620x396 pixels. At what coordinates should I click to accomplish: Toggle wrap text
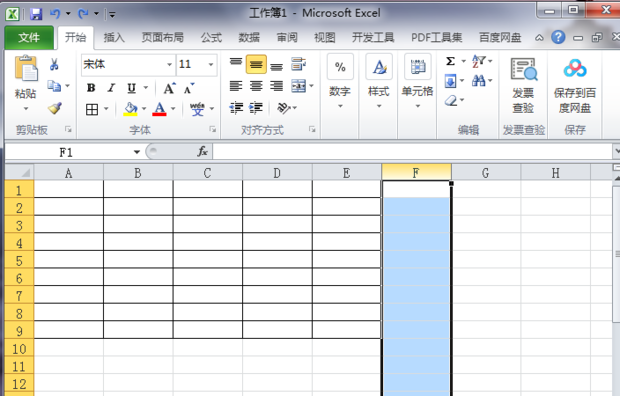click(x=298, y=64)
